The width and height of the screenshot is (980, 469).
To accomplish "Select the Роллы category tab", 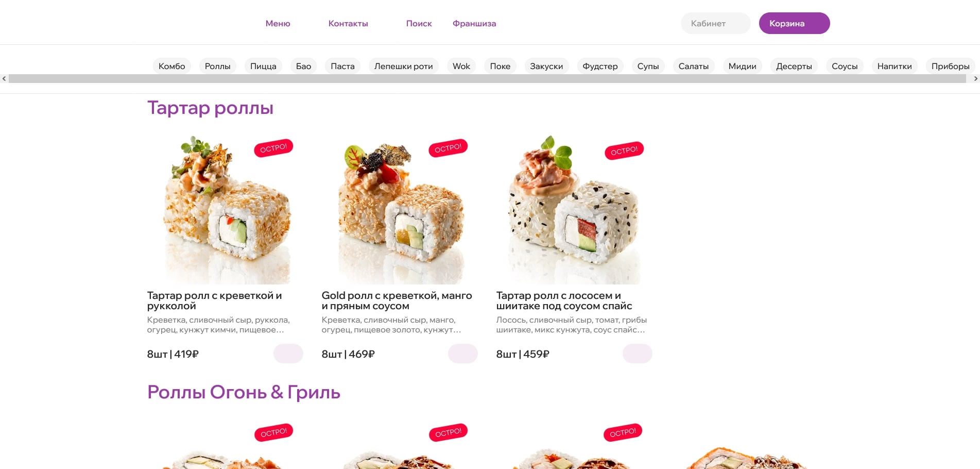I will coord(217,66).
